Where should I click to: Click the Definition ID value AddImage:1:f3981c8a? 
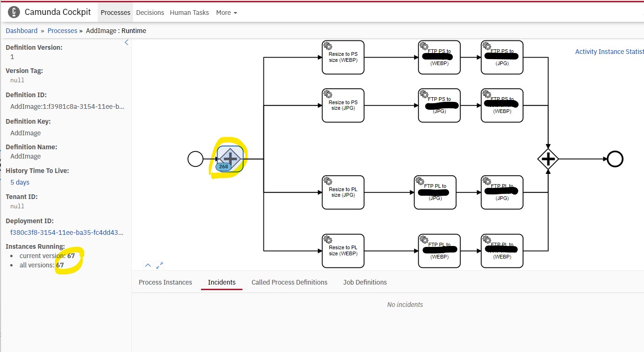coord(67,106)
